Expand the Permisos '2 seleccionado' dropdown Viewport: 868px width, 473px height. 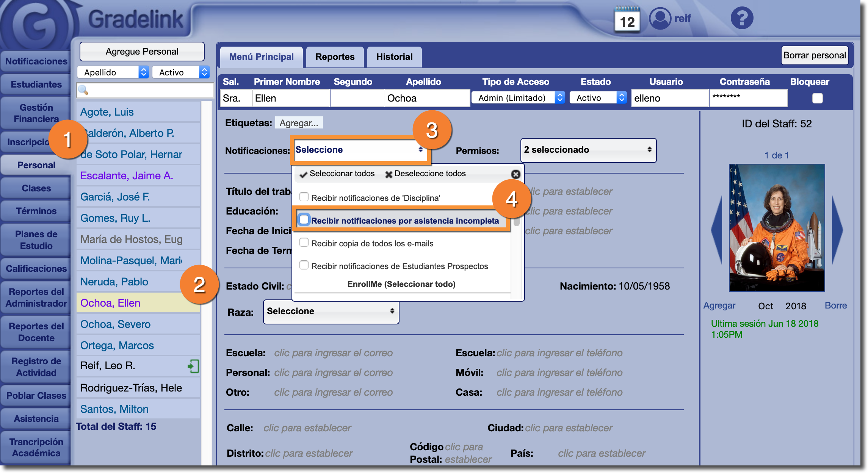pyautogui.click(x=588, y=150)
